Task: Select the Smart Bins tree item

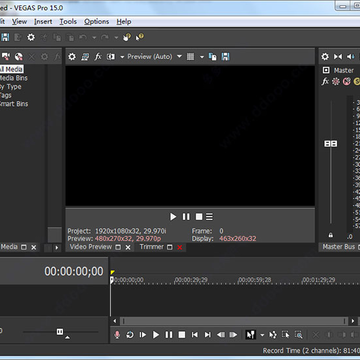Action: pyautogui.click(x=14, y=104)
